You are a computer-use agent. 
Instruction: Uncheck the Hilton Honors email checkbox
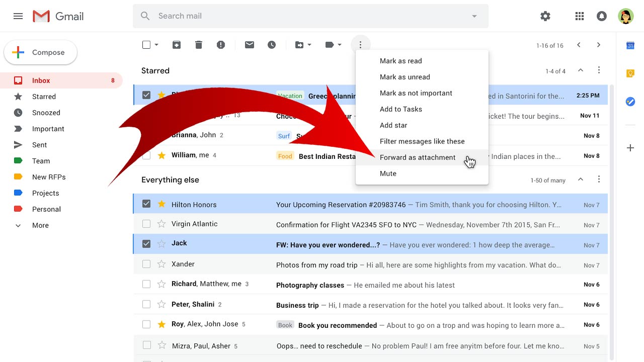(x=146, y=204)
